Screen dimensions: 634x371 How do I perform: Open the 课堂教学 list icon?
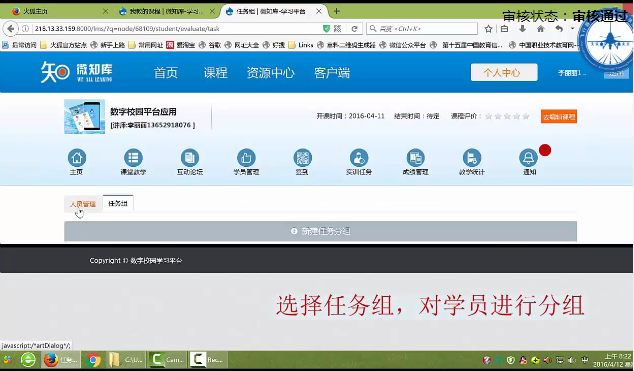133,158
